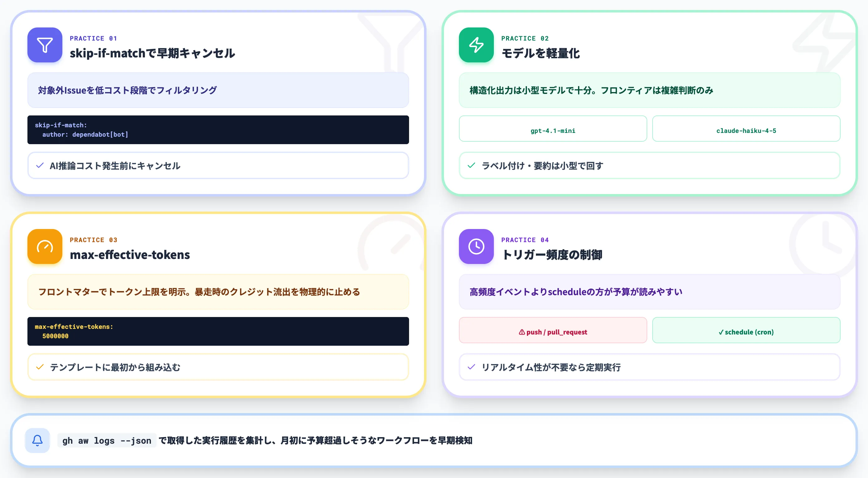Click heading トリガー頻度の制御
This screenshot has width=868, height=478.
(x=552, y=255)
